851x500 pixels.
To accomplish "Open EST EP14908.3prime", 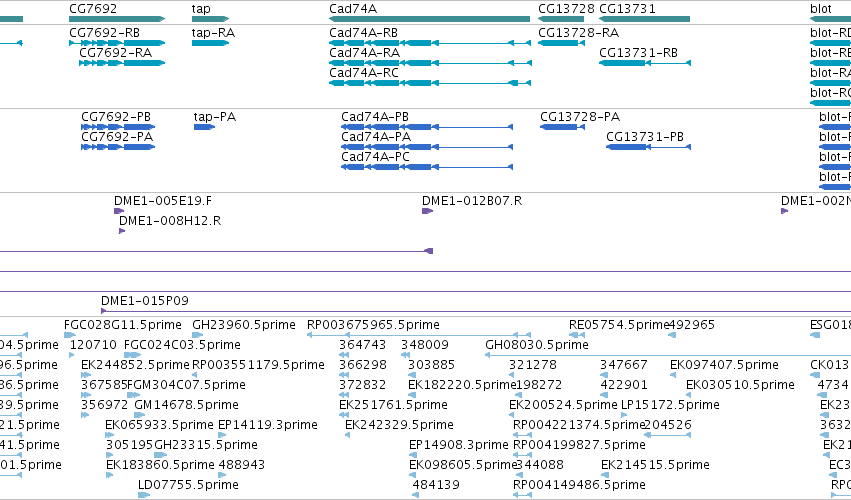I will point(459,445).
